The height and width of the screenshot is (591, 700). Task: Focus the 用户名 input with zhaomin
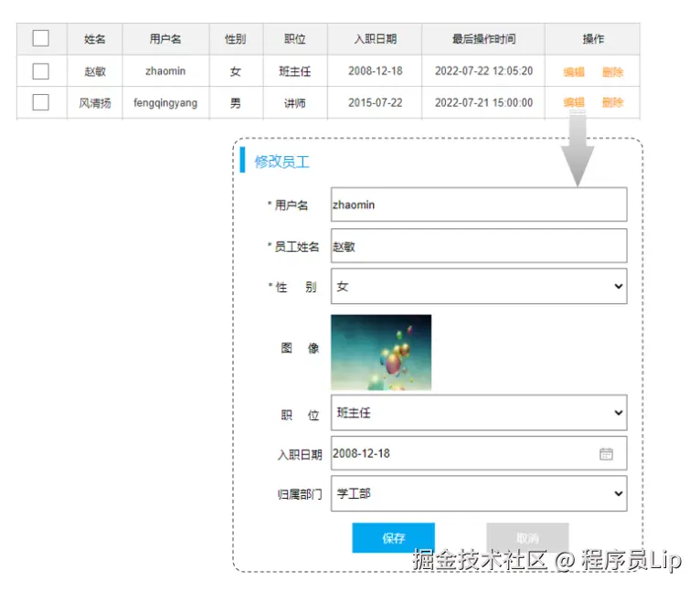click(x=479, y=205)
